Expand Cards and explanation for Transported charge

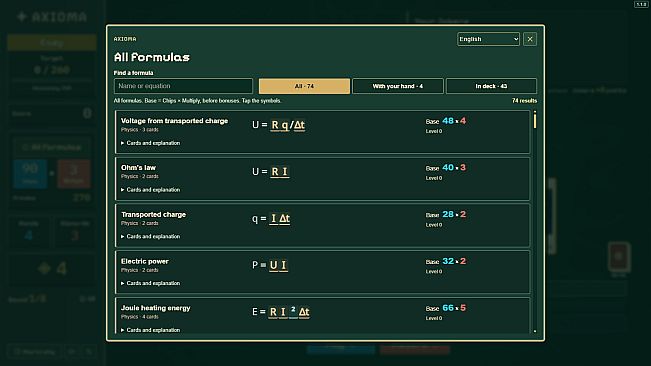pos(150,236)
